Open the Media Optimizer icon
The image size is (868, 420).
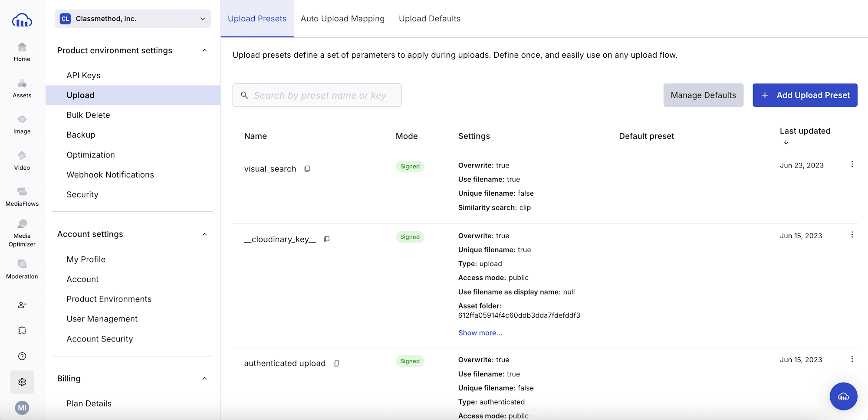(22, 224)
